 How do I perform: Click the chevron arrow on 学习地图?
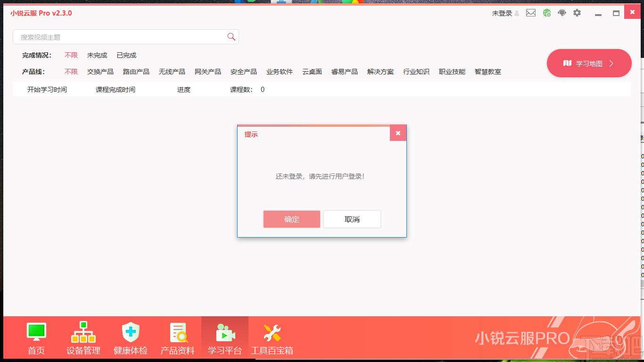[x=611, y=63]
